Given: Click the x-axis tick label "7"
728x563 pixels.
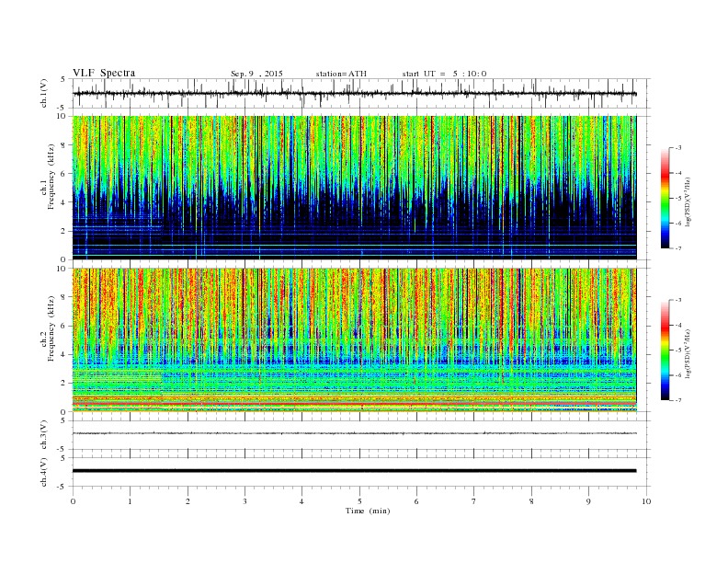Looking at the screenshot, I should coord(474,501).
